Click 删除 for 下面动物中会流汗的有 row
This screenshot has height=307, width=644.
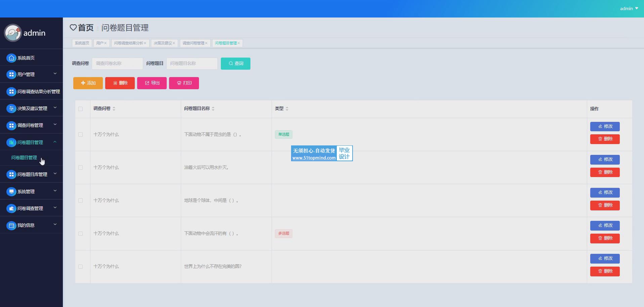coord(605,238)
